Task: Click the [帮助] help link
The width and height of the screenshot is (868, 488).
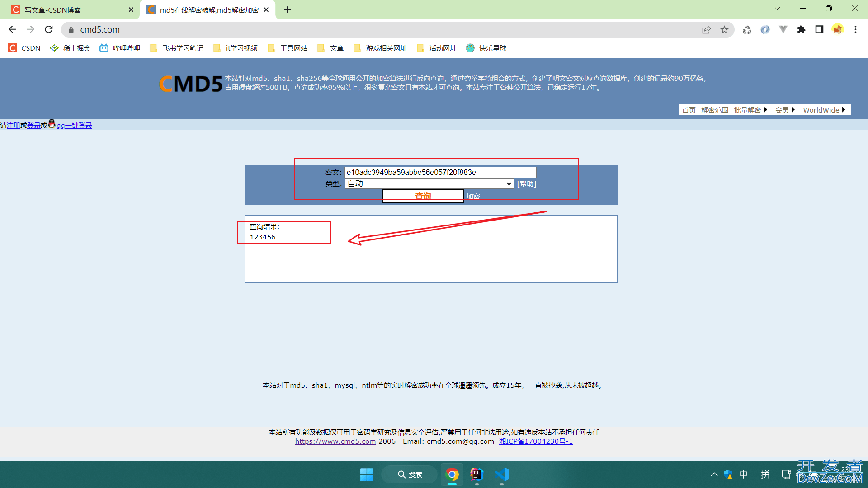Action: [x=527, y=184]
